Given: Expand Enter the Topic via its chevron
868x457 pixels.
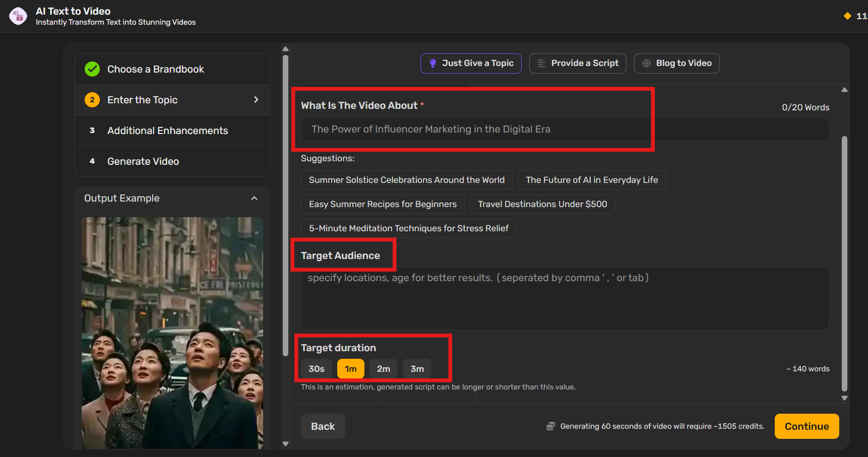Looking at the screenshot, I should pos(256,100).
